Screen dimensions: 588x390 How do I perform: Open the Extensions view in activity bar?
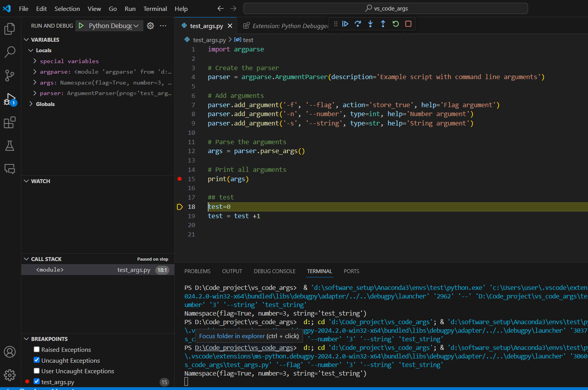coord(10,123)
